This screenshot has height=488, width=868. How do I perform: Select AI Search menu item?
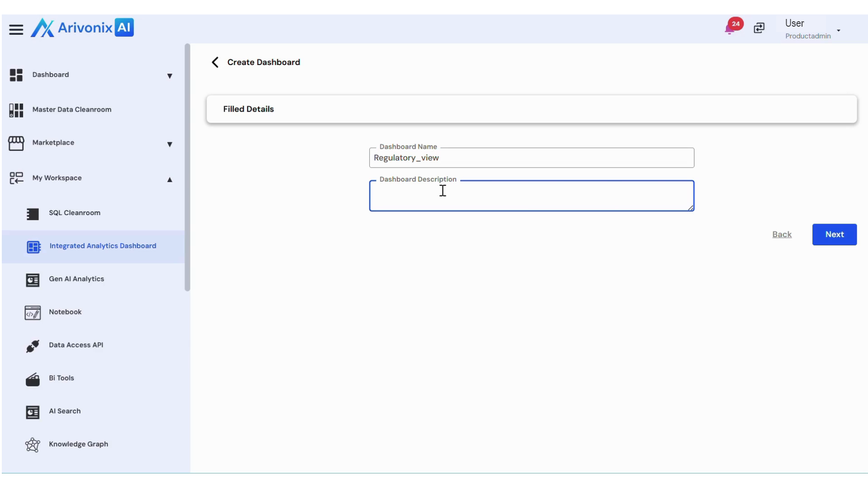tap(65, 411)
